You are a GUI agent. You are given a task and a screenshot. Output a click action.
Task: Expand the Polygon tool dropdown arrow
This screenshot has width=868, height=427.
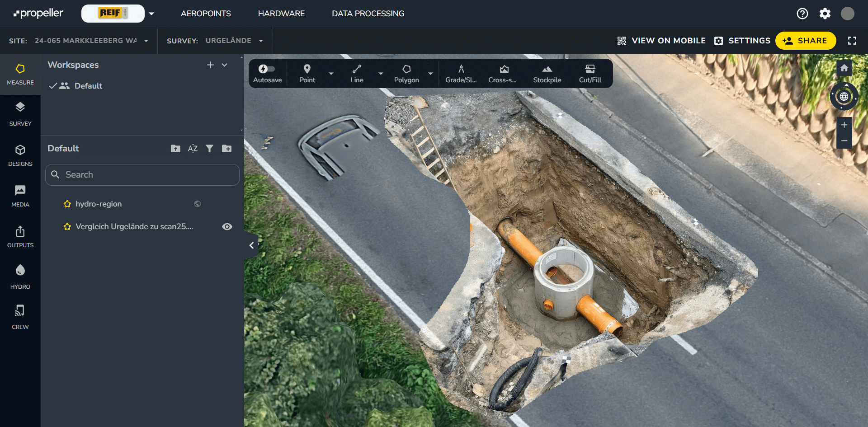[x=430, y=74]
